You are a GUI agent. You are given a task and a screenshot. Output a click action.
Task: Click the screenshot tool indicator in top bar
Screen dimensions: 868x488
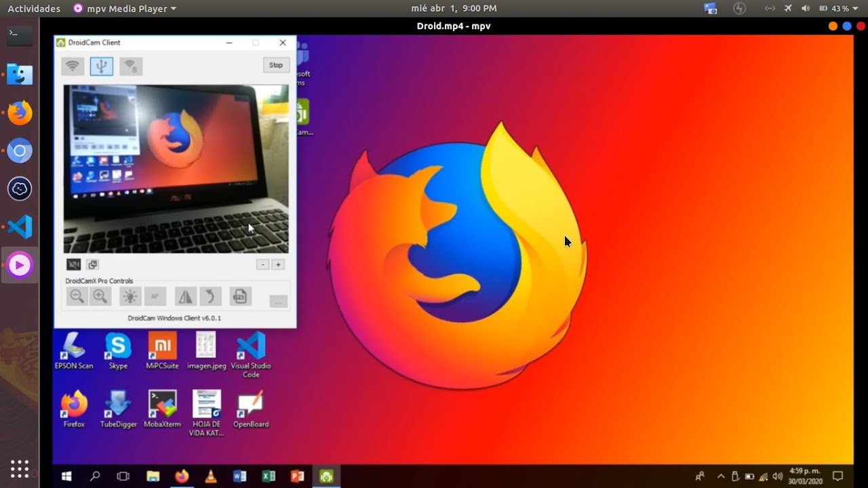pyautogui.click(x=711, y=9)
